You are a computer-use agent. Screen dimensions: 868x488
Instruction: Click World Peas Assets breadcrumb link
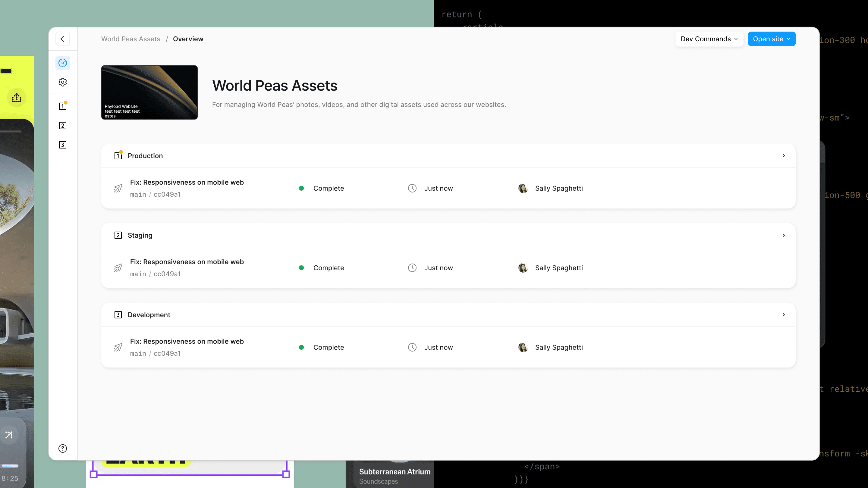131,39
